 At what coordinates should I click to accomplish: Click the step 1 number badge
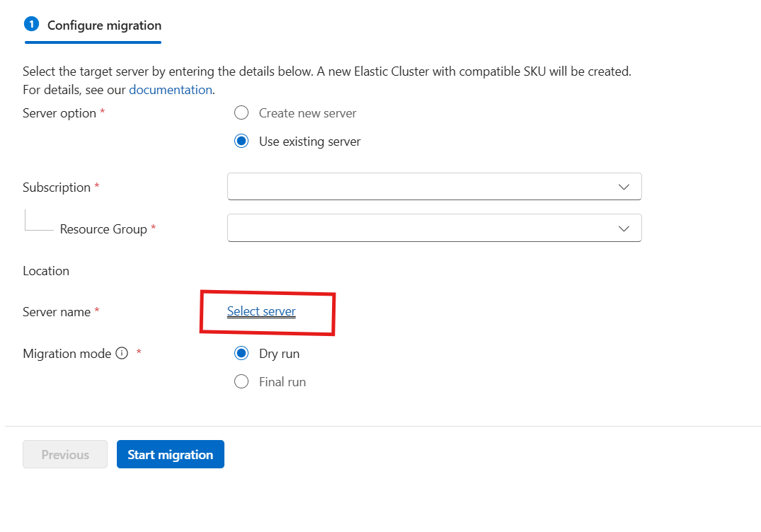(x=32, y=24)
